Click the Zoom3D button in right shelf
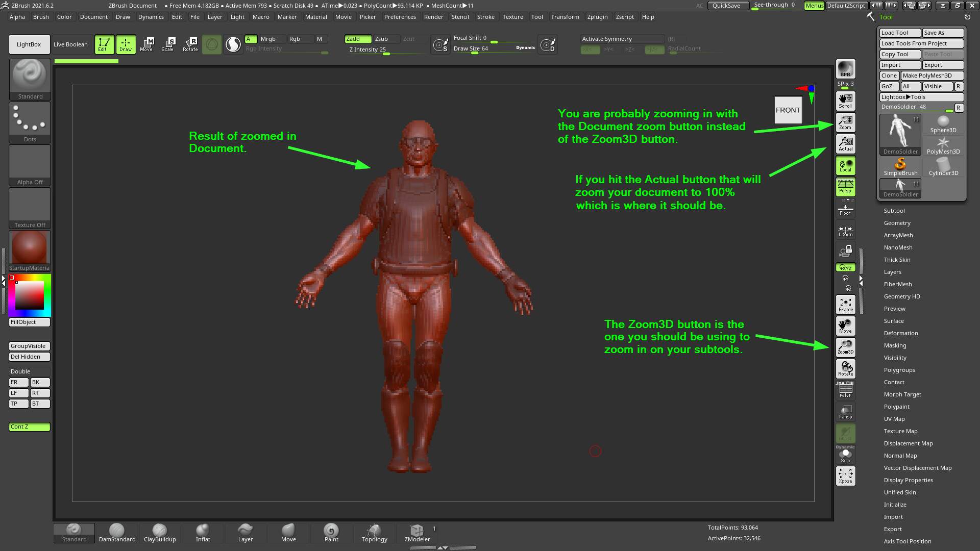The image size is (980, 551). click(x=845, y=347)
